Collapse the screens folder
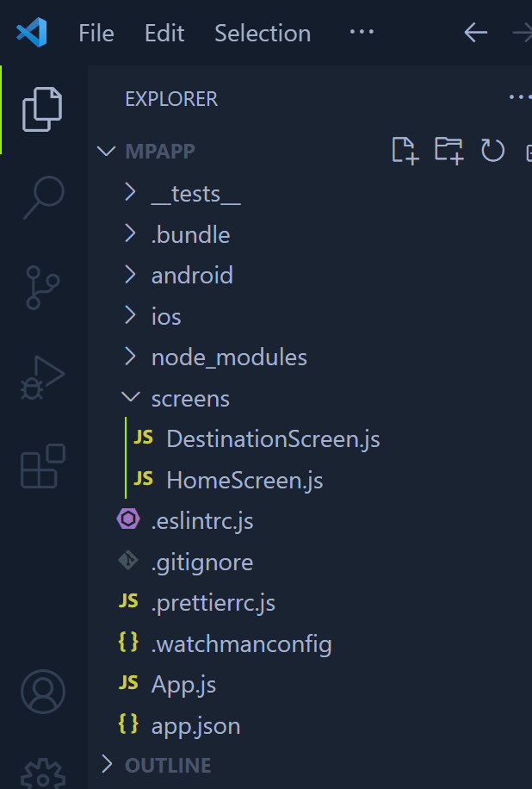Screen dimensions: 532x789 pos(190,399)
